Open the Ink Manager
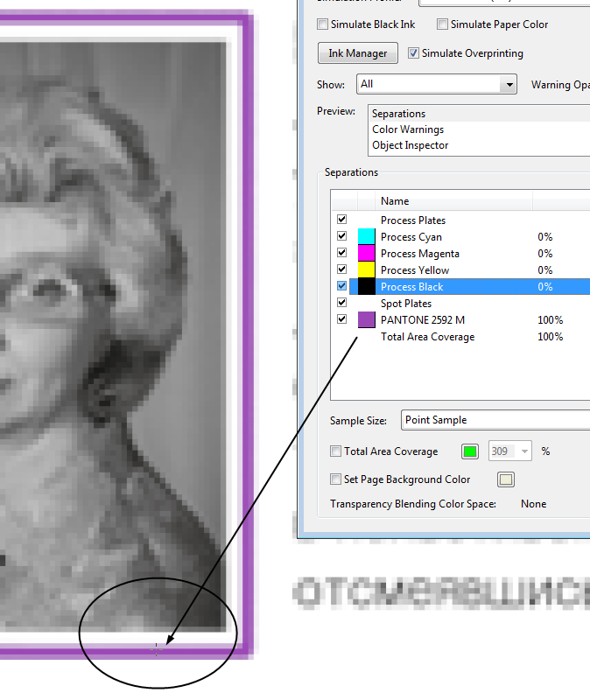 click(358, 53)
